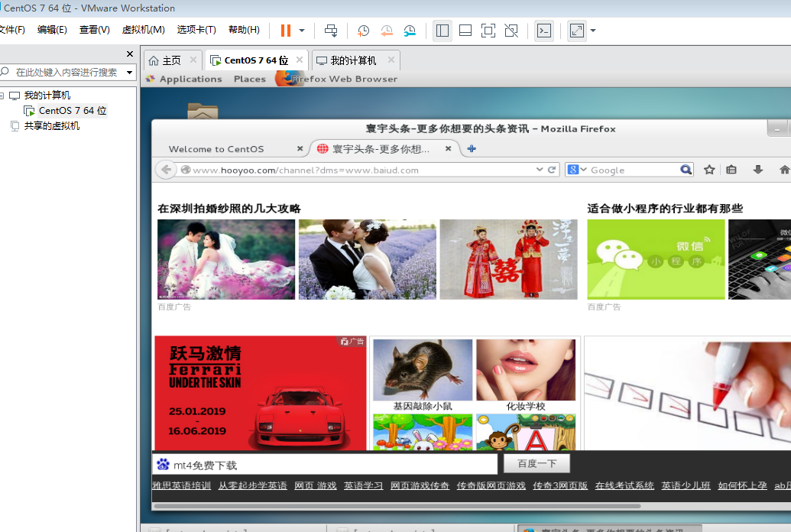Collapse the 我的计算机 tree node
Image resolution: width=791 pixels, height=532 pixels.
[2, 96]
